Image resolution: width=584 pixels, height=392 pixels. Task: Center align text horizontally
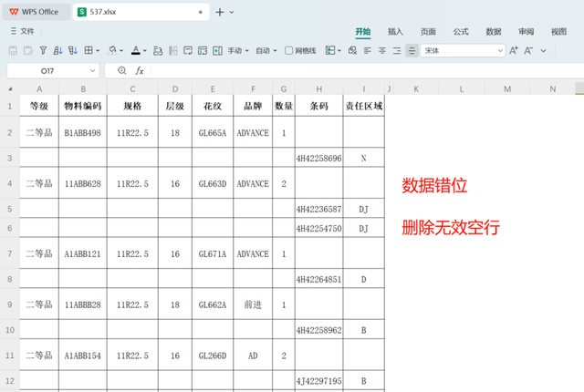coord(382,50)
